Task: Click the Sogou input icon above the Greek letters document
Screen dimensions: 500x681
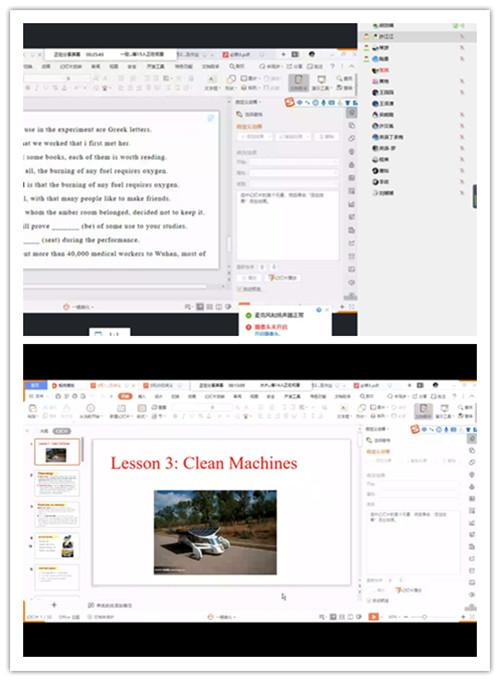Action: tap(289, 103)
